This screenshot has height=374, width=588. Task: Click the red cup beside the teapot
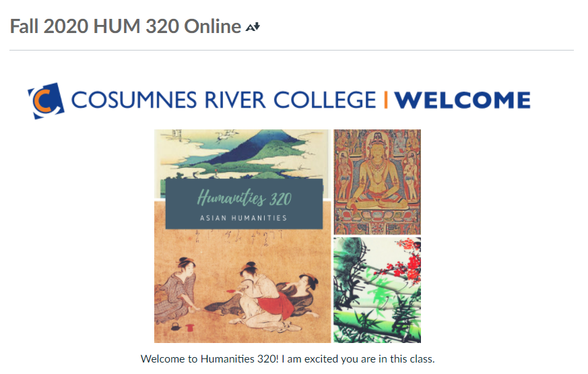tap(191, 328)
